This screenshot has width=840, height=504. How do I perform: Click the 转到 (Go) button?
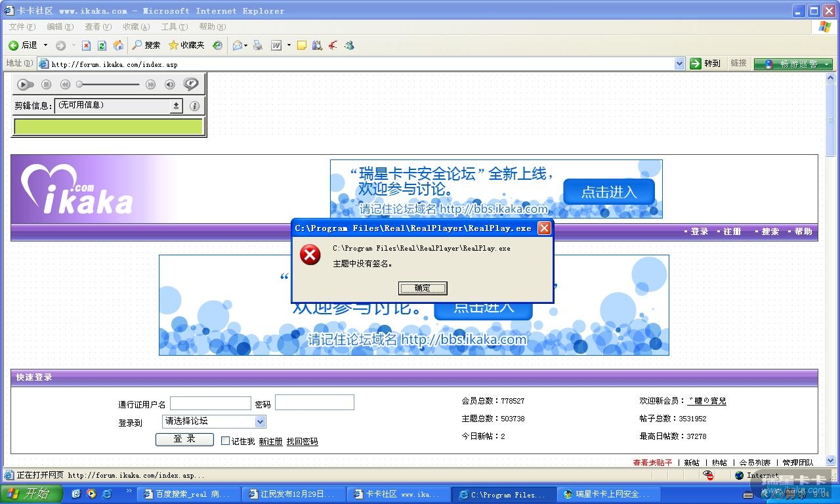pyautogui.click(x=705, y=64)
